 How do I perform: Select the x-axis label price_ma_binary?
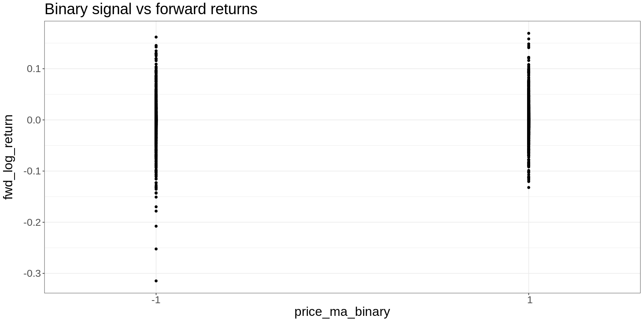coord(342,312)
